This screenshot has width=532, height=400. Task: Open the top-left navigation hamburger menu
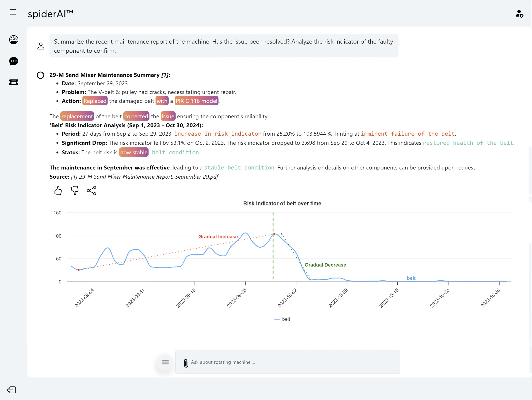(13, 12)
